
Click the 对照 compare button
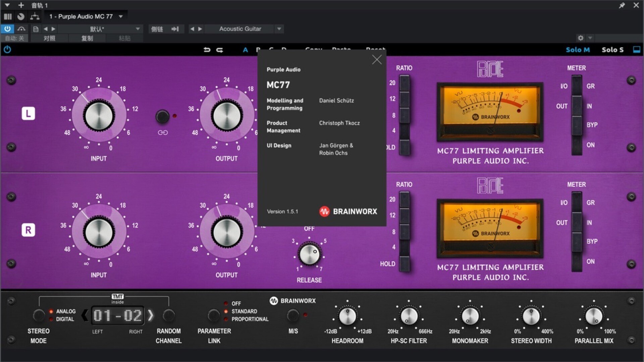point(49,38)
